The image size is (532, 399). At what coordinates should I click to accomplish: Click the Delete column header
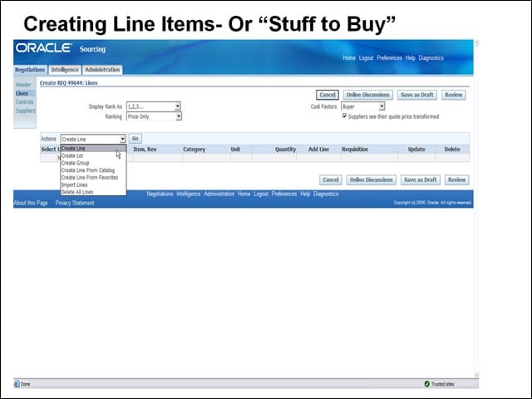(452, 150)
